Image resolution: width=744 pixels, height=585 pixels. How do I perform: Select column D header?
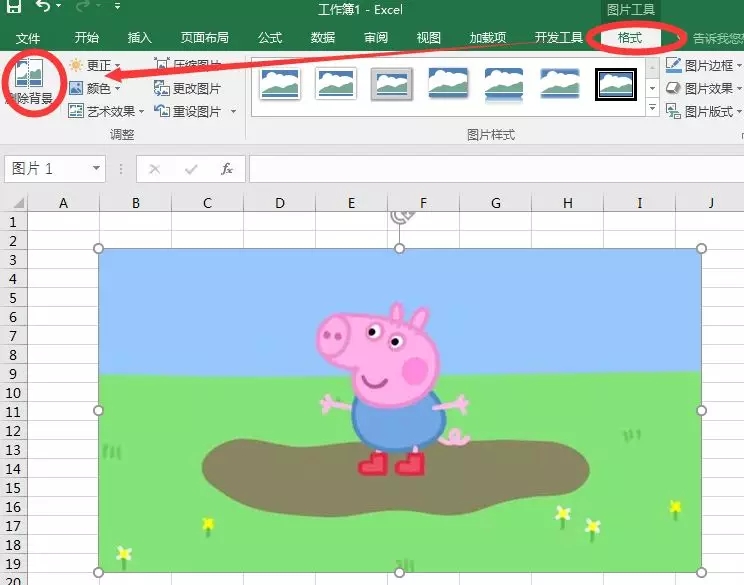[279, 203]
